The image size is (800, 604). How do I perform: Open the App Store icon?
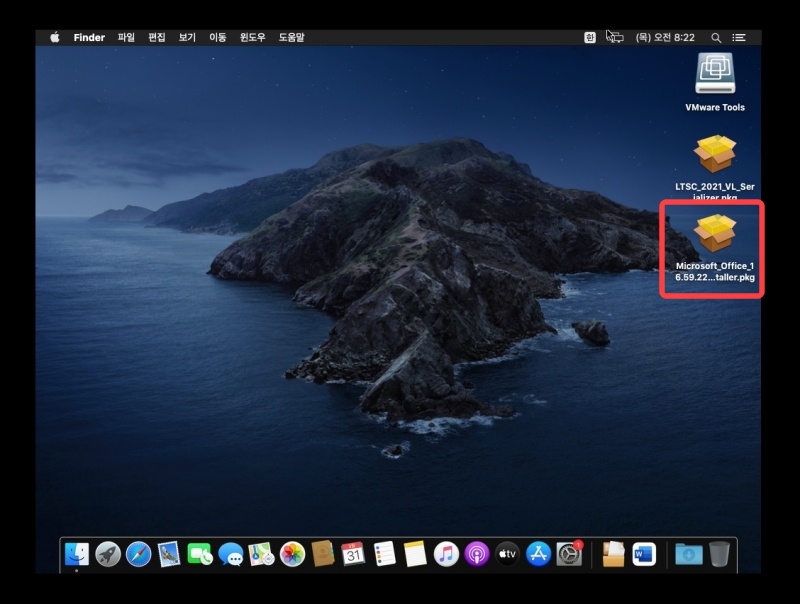point(538,554)
